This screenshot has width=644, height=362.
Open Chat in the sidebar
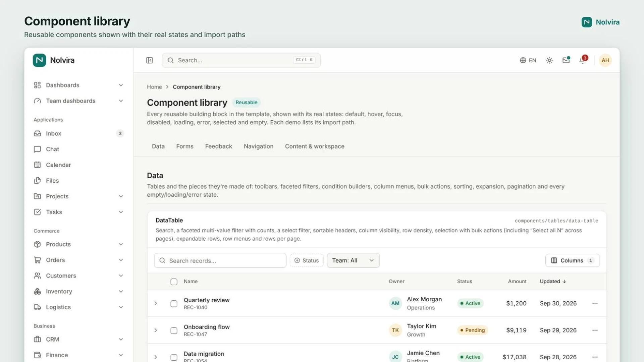79,149
